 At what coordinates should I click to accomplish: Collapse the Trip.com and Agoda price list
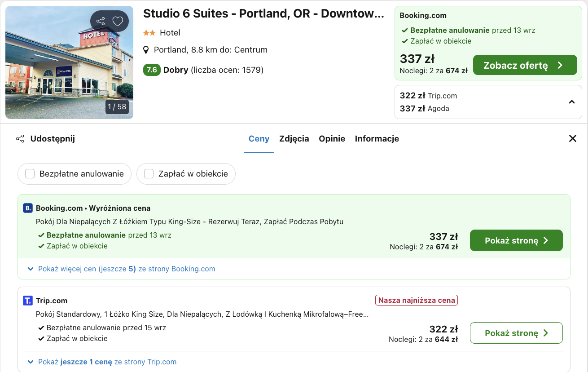(x=572, y=102)
